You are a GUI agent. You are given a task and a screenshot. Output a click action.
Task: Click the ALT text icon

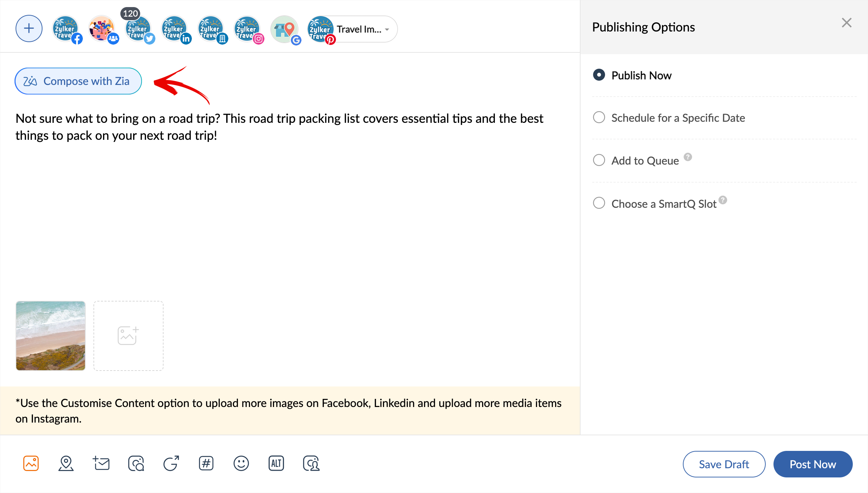pos(276,463)
